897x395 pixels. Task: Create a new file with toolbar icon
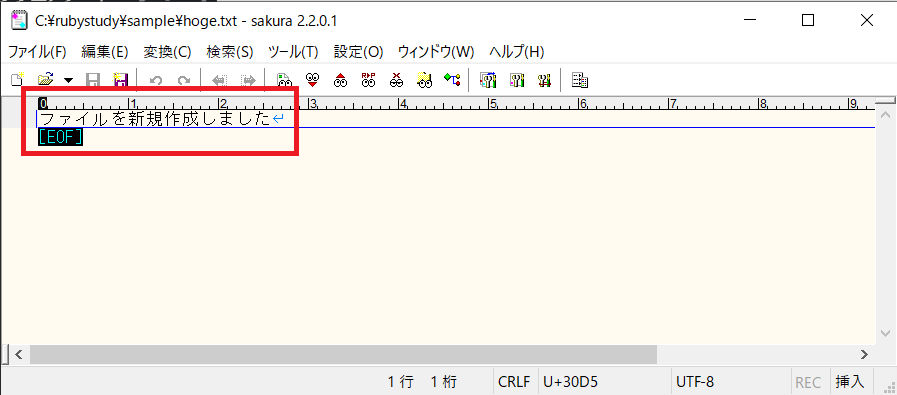(x=18, y=80)
